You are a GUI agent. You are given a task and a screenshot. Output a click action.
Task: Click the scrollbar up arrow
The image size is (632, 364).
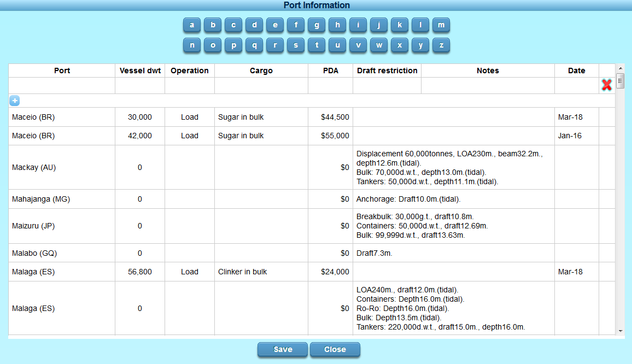(621, 68)
